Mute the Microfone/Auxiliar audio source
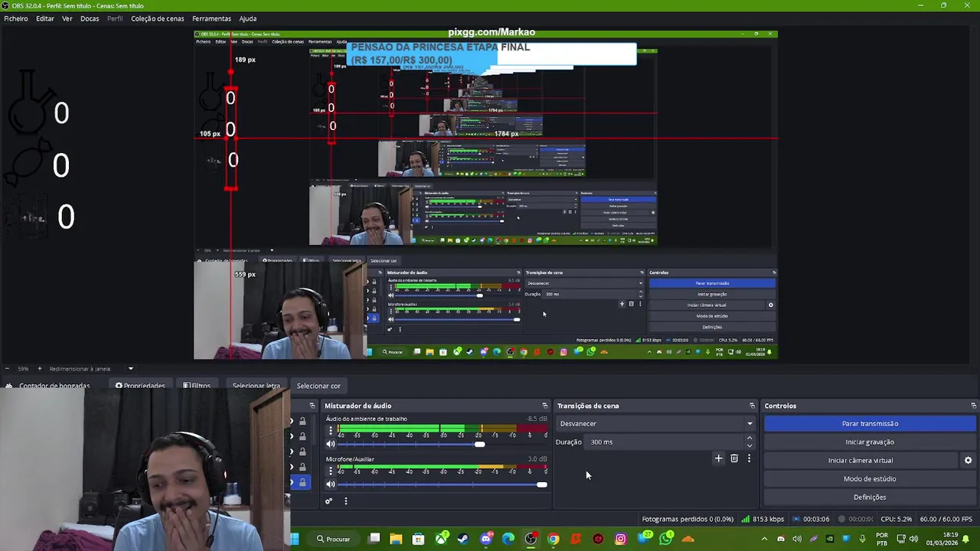Viewport: 980px width, 551px height. (x=331, y=484)
